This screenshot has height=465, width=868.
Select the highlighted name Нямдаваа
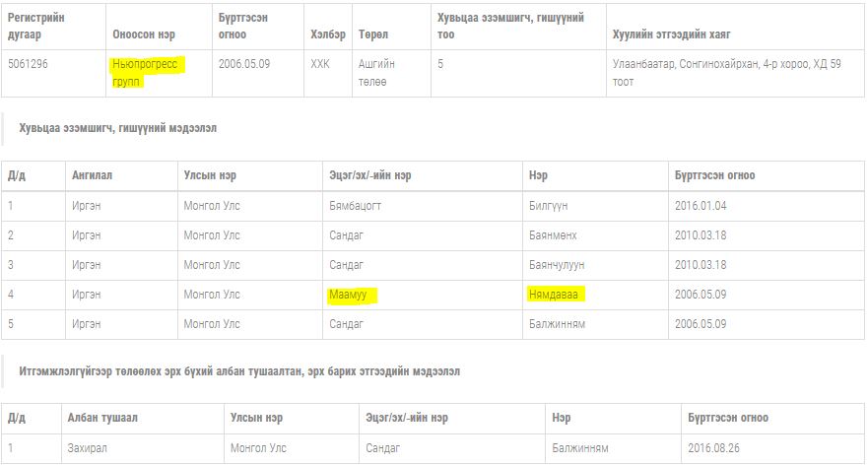pos(556,295)
